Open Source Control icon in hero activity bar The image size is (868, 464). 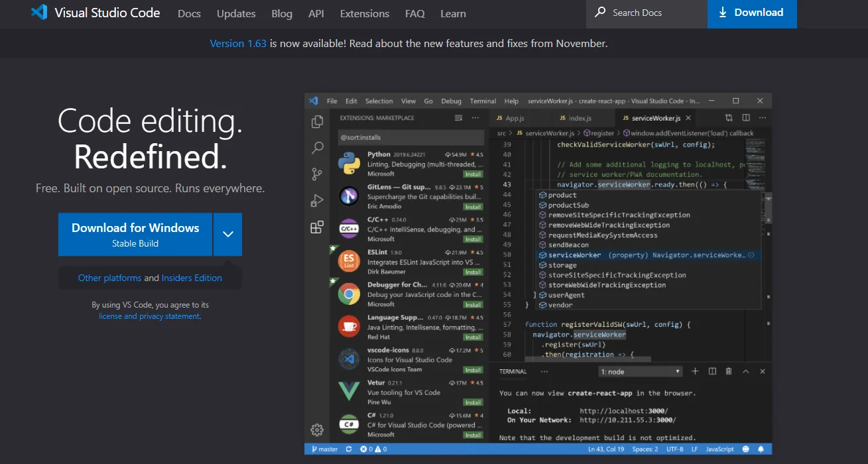pyautogui.click(x=317, y=174)
